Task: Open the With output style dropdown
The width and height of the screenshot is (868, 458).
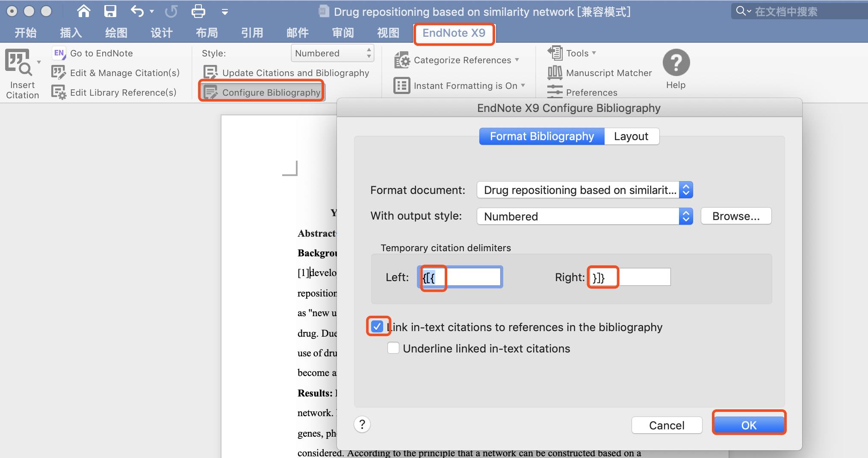Action: tap(585, 216)
